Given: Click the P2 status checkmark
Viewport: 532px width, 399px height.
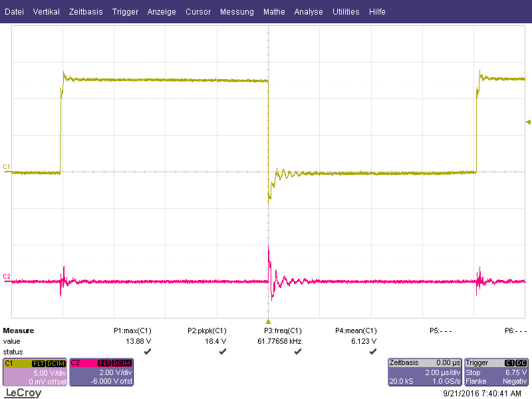Looking at the screenshot, I should 223,352.
